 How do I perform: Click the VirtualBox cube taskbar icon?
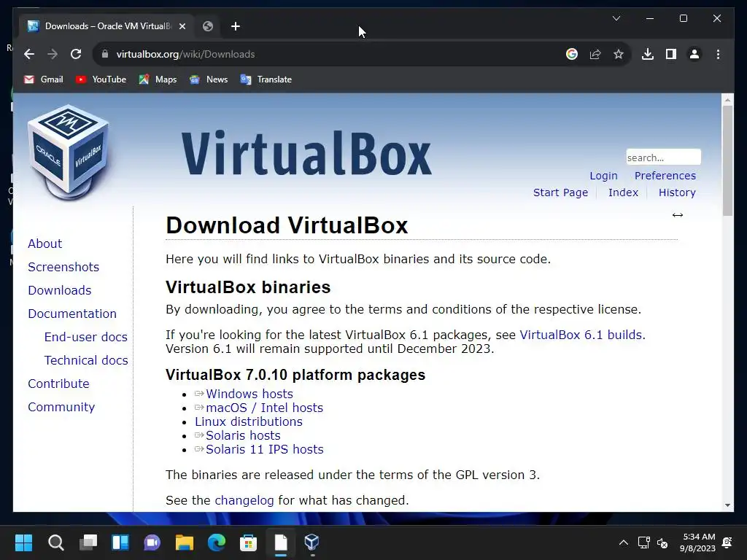point(311,542)
